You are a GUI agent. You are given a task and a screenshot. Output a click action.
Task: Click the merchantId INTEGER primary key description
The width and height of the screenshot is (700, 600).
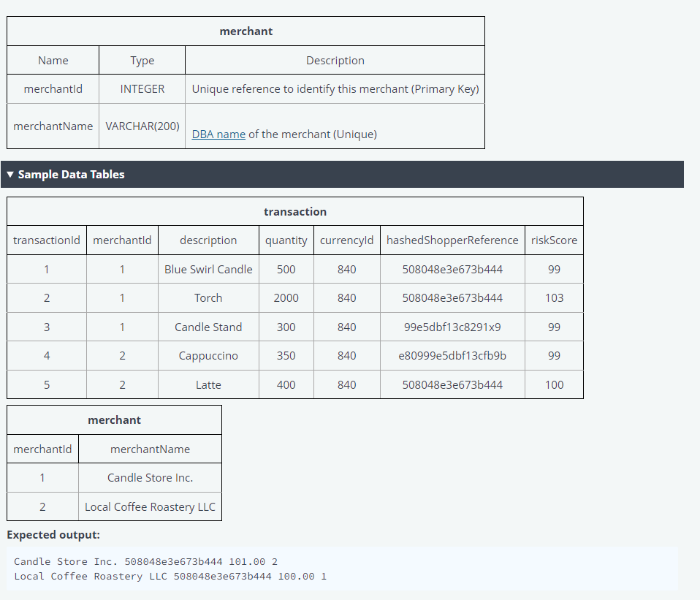[335, 88]
